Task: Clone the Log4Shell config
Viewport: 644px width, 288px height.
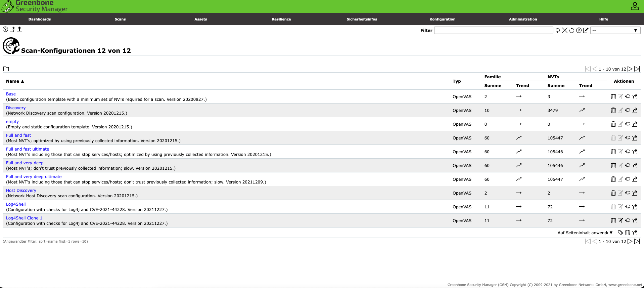Action: coord(628,207)
